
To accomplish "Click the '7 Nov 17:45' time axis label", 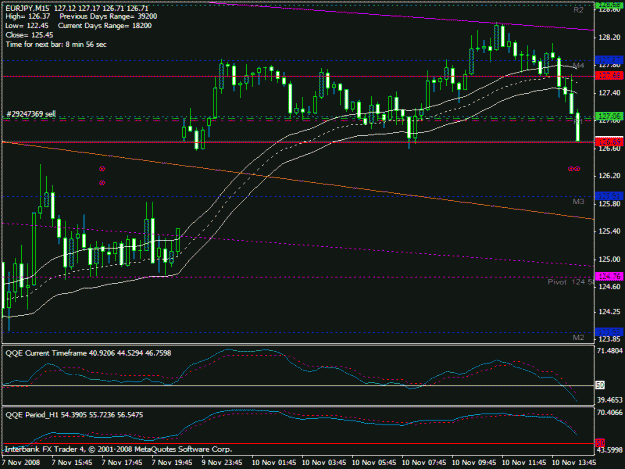I will tap(122, 463).
